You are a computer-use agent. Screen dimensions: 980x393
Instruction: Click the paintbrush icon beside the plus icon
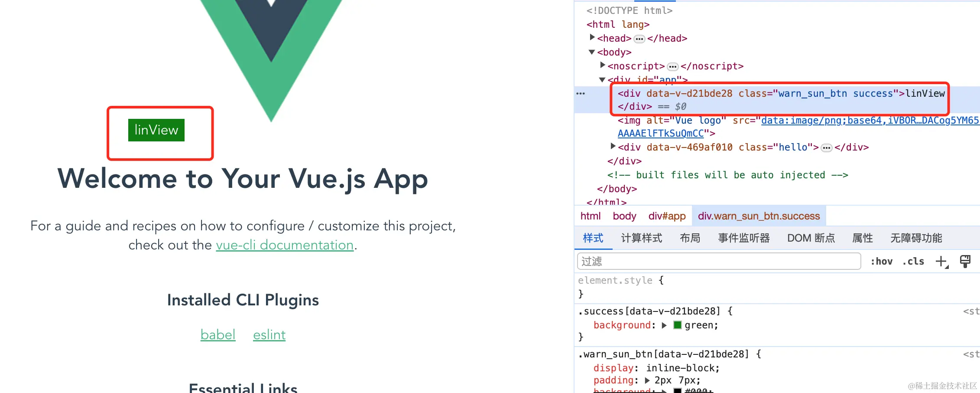(x=965, y=261)
